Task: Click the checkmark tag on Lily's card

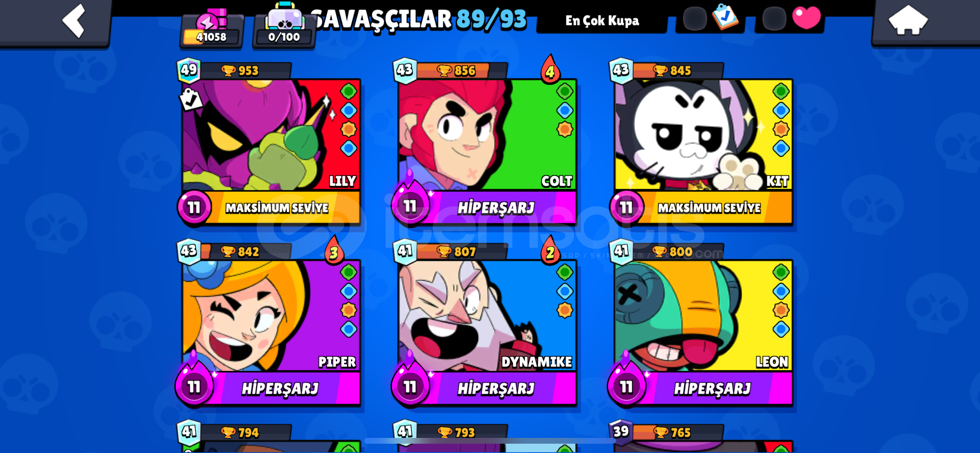Action: click(x=191, y=99)
